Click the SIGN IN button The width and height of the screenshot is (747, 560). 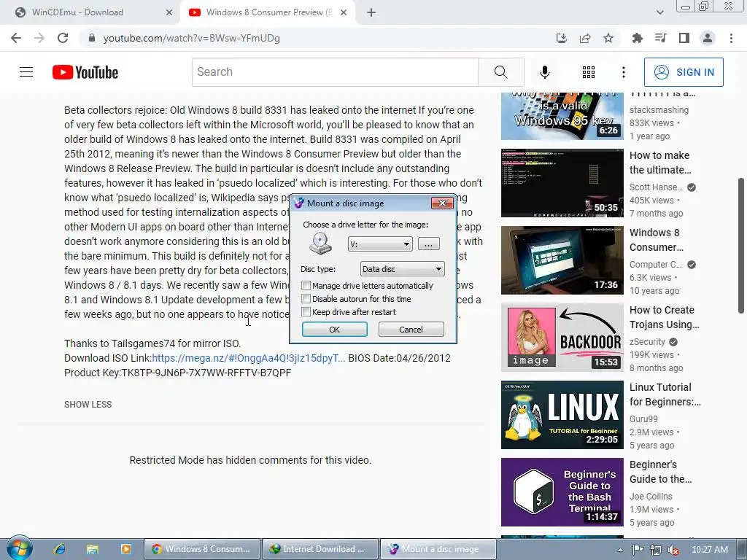pyautogui.click(x=684, y=72)
